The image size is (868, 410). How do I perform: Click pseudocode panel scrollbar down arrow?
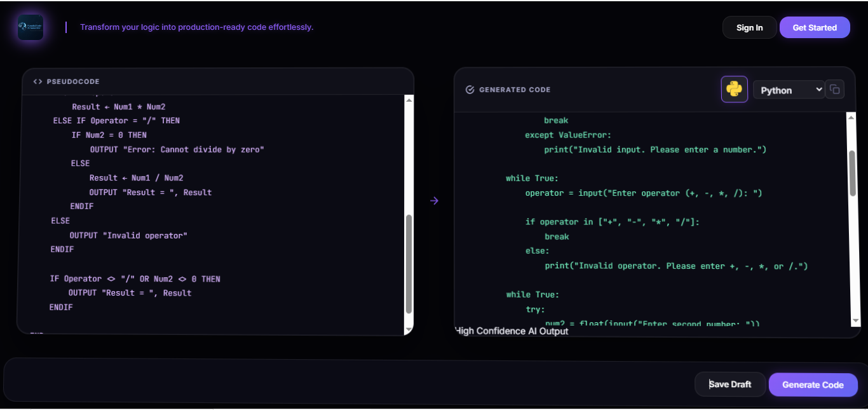pos(409,329)
